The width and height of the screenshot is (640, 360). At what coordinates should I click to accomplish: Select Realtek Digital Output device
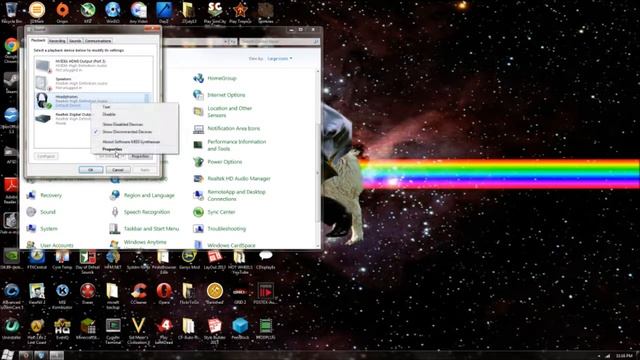click(x=63, y=118)
